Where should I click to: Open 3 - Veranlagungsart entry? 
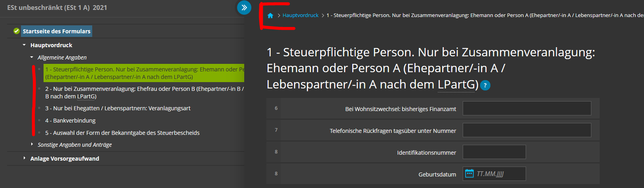click(118, 108)
